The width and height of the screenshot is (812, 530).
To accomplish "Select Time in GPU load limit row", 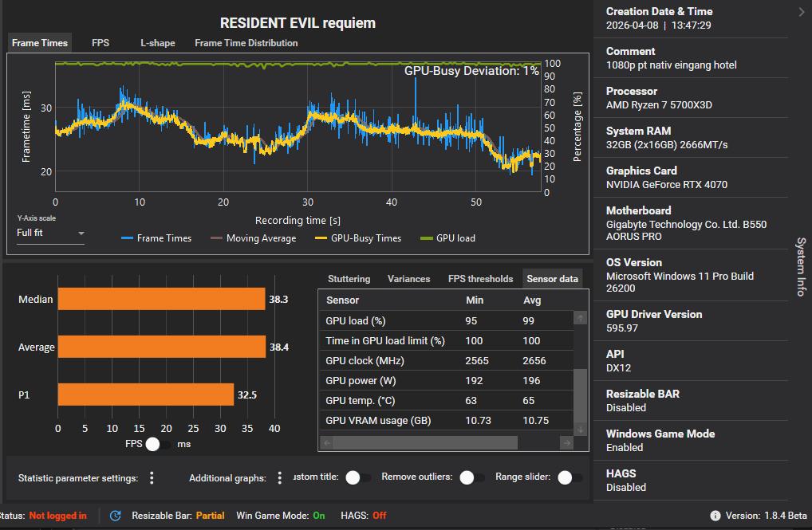I will [447, 340].
